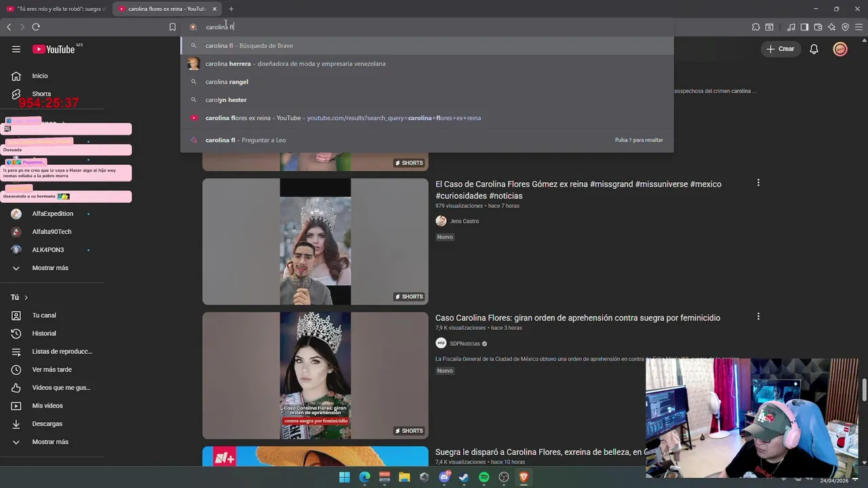This screenshot has height=488, width=868.
Task: Open the SDPNoticias orden de aprehensión thumbnail
Action: point(315,375)
